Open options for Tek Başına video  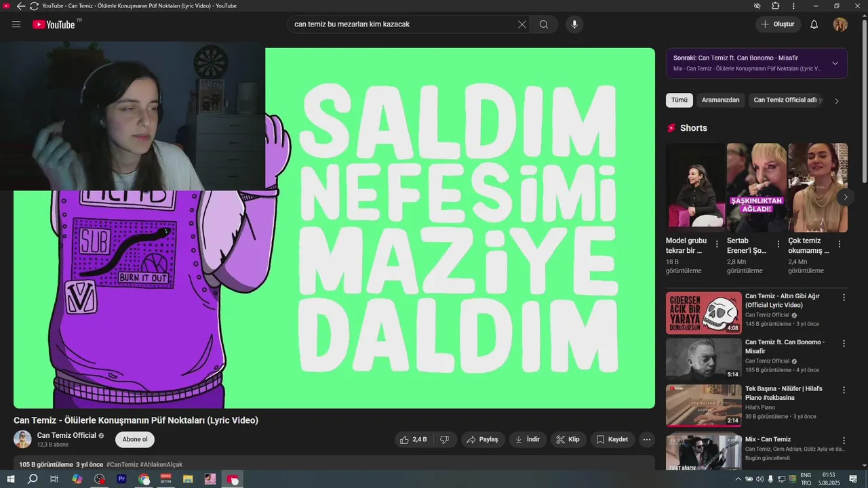click(844, 390)
